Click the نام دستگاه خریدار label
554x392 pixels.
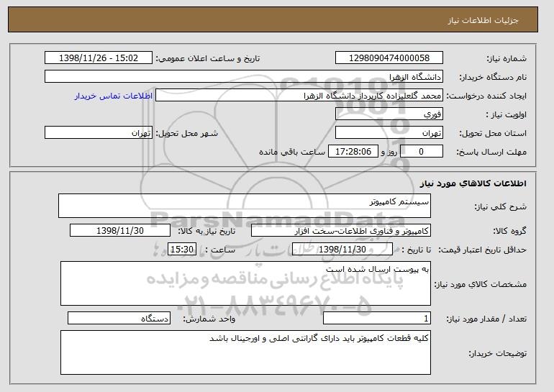tap(493, 77)
